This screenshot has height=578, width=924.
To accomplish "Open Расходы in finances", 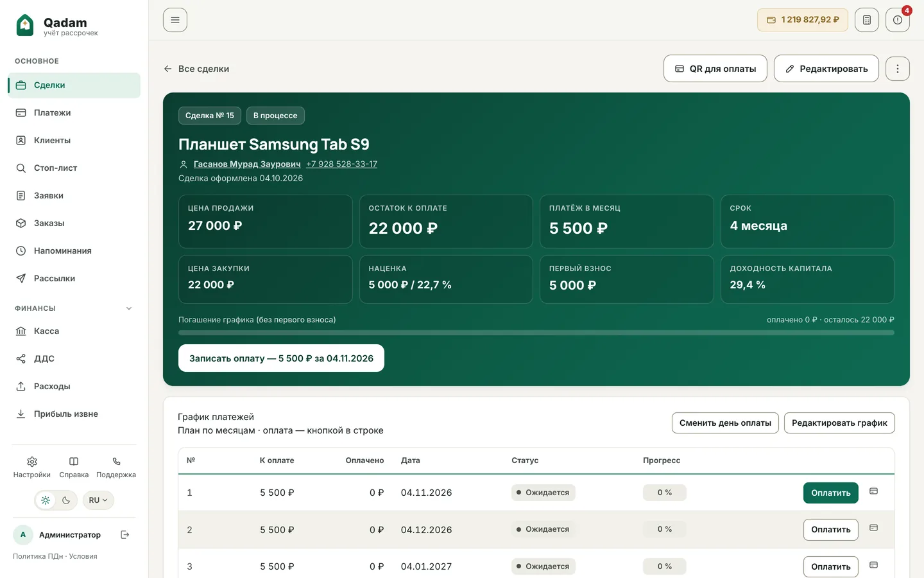I will pyautogui.click(x=74, y=387).
